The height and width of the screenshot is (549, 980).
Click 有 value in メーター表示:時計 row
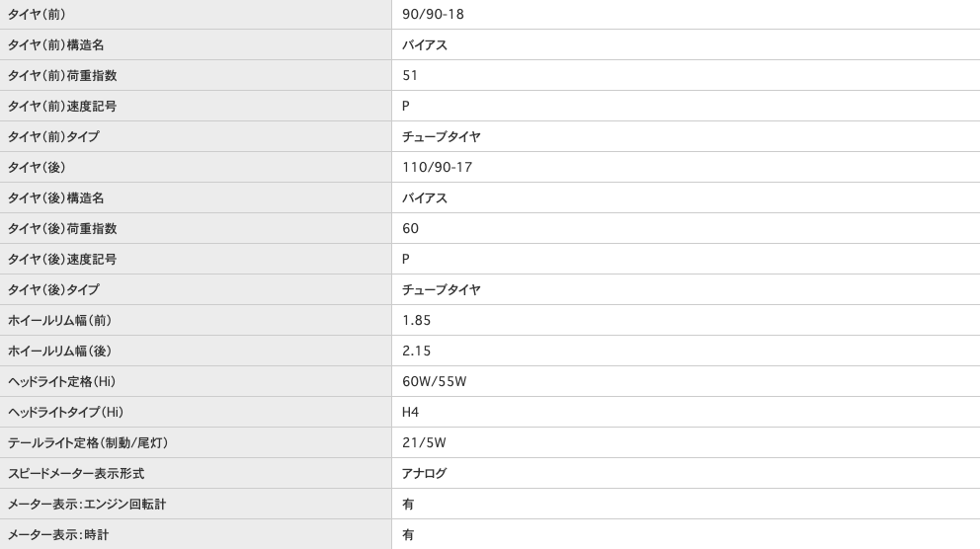point(408,535)
